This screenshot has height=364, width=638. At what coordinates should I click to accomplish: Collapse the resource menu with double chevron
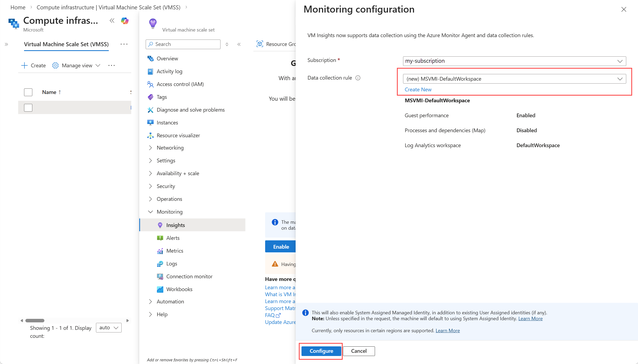click(239, 44)
